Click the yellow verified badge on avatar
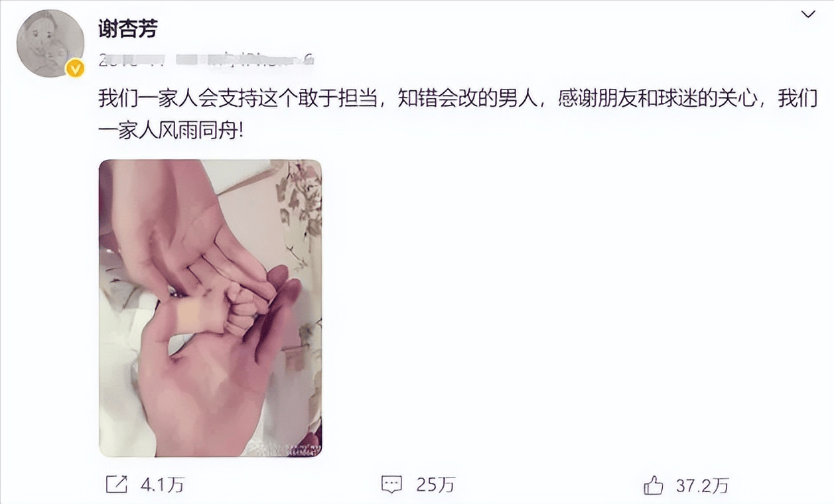This screenshot has height=504, width=834. click(x=74, y=67)
